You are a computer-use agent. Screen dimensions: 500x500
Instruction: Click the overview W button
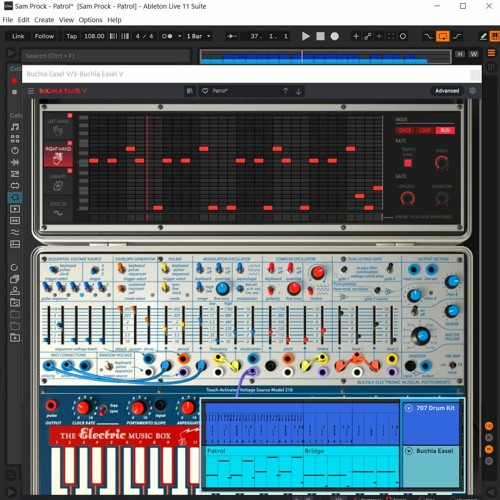coord(474,54)
